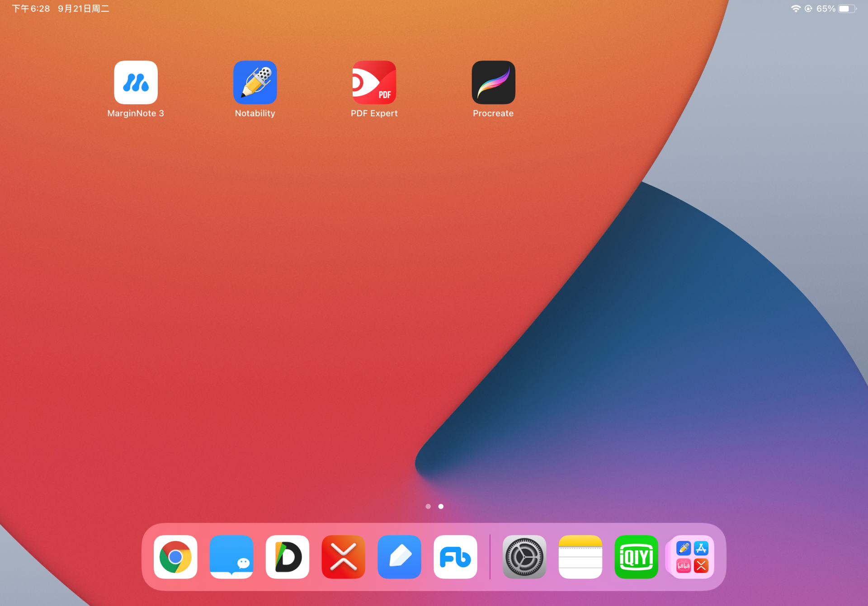Tap the first page dot above the dock
Screen dimensions: 868x606
(428, 506)
